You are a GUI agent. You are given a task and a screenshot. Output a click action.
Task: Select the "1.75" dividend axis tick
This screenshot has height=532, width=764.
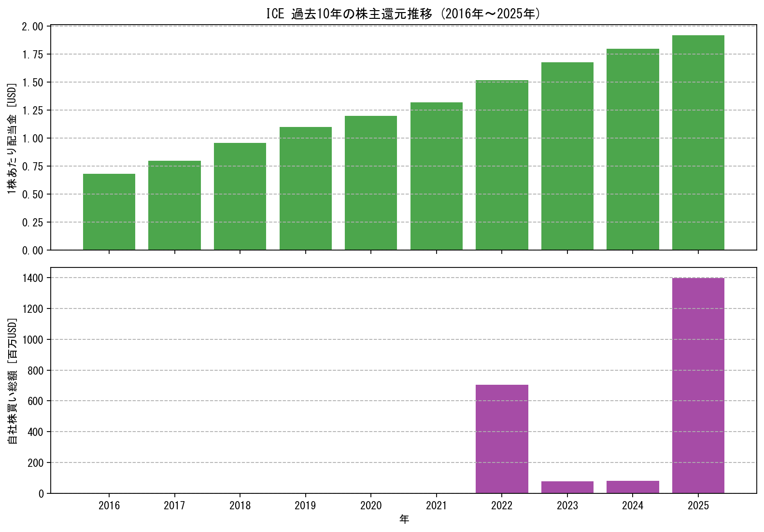[x=33, y=55]
